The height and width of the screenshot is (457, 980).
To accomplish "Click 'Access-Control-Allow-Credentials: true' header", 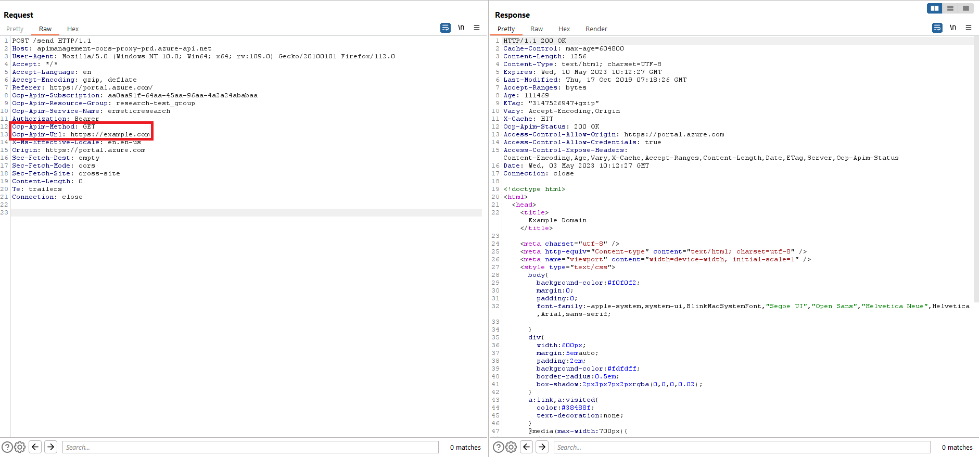I will point(582,142).
